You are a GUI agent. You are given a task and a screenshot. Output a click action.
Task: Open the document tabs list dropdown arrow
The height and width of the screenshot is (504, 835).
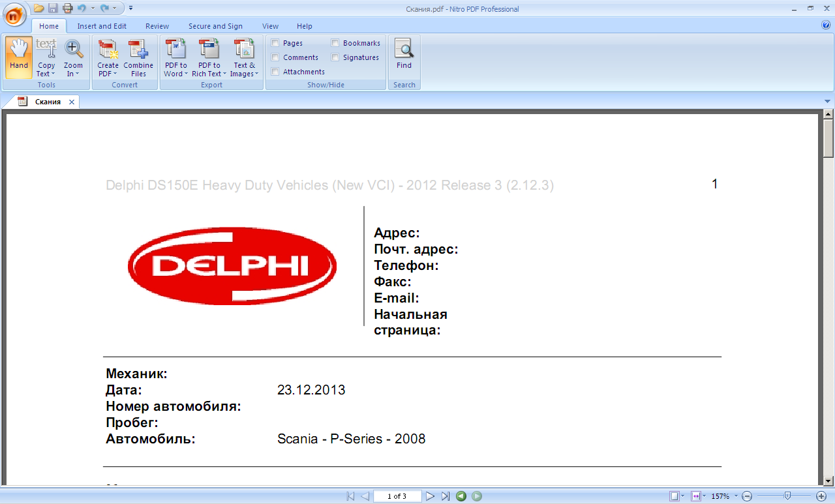(x=828, y=102)
